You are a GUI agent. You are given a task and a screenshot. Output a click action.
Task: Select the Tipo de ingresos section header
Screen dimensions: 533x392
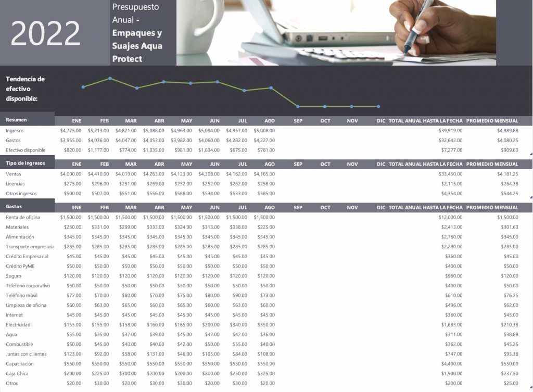(26, 163)
